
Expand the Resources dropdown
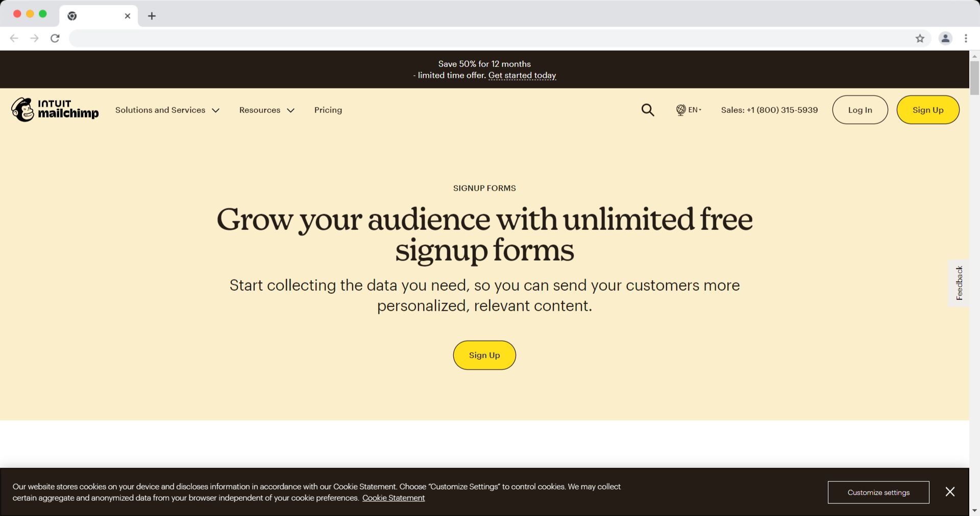pos(267,110)
